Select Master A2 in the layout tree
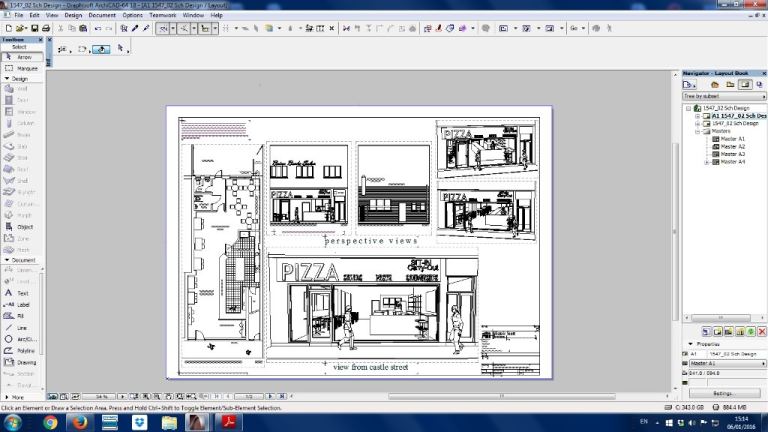 point(733,146)
